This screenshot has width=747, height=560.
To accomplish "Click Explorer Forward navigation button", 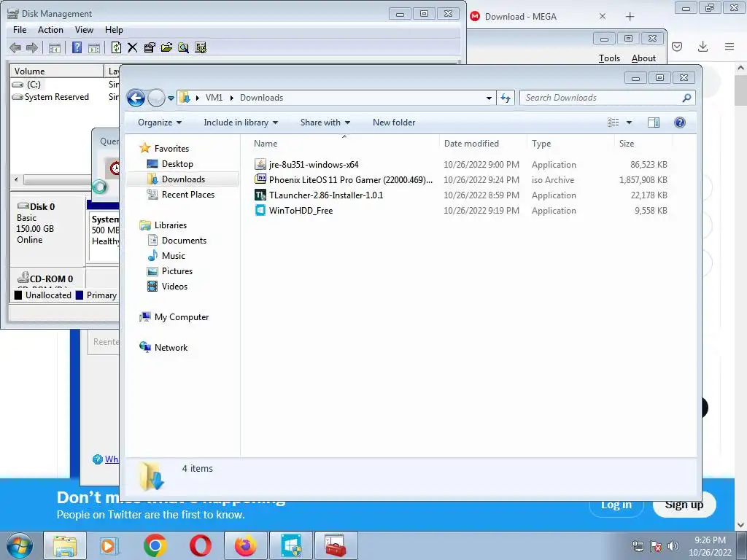I will point(156,98).
